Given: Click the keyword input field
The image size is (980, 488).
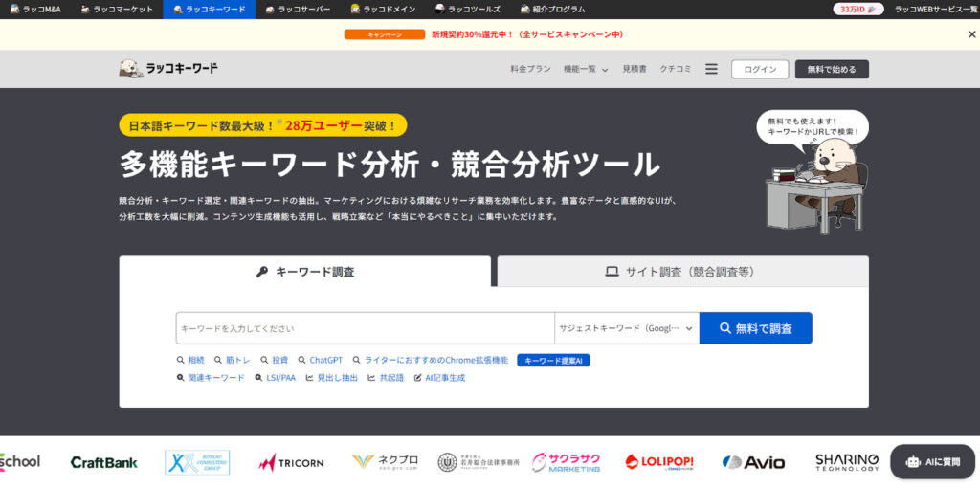Looking at the screenshot, I should pos(365,328).
